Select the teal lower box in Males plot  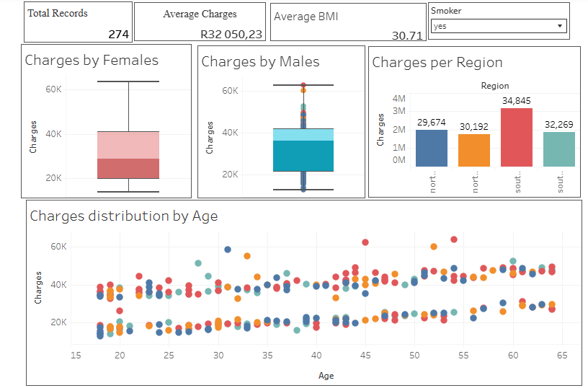tap(303, 156)
